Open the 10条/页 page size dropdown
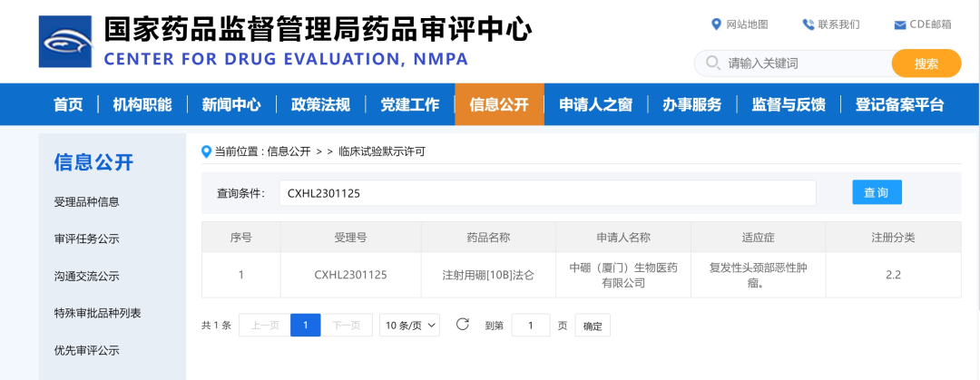Screen dimensions: 980x380 (x=409, y=325)
